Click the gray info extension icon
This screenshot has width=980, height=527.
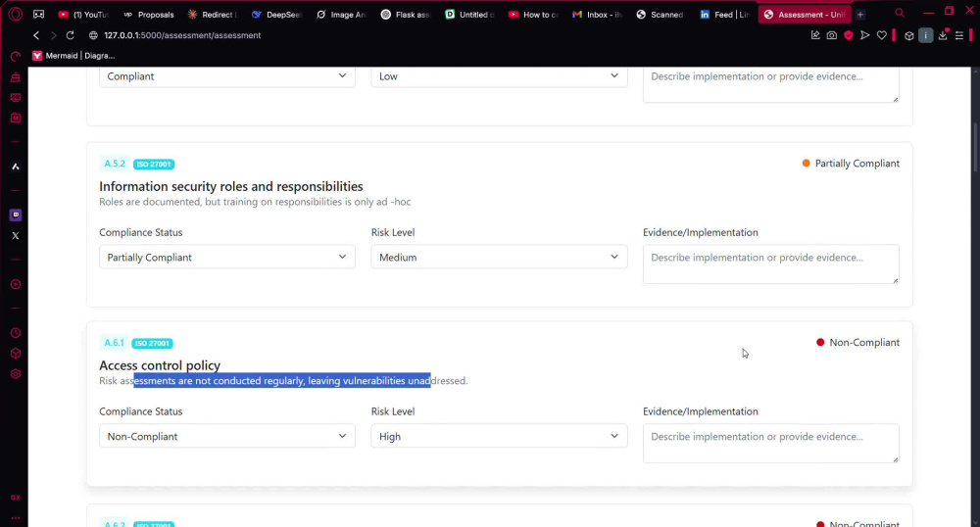[926, 35]
